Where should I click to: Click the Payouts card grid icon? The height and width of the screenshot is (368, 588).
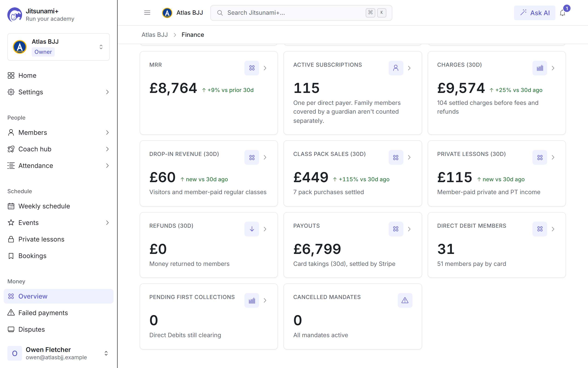pos(396,229)
